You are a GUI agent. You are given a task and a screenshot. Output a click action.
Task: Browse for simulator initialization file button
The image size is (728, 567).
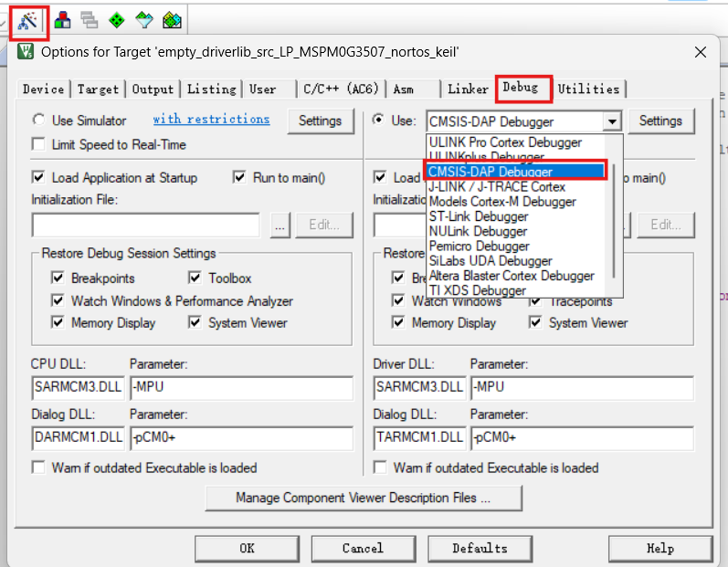pyautogui.click(x=280, y=226)
